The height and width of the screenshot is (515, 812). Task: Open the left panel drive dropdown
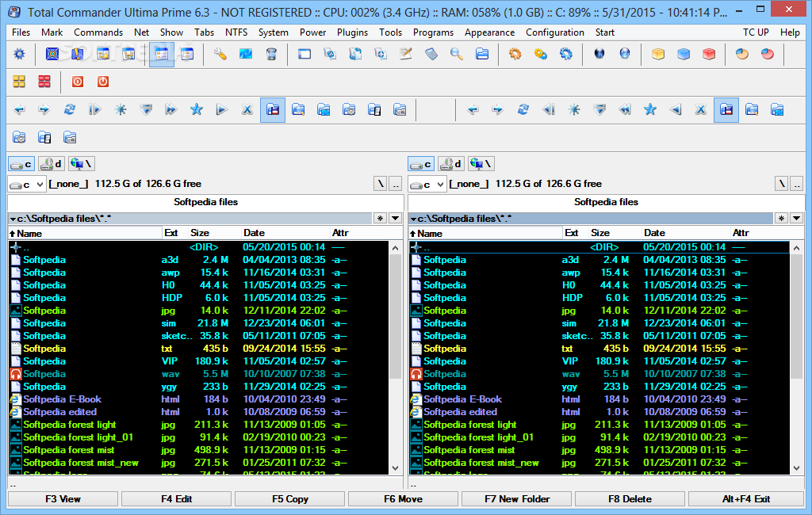[x=27, y=185]
